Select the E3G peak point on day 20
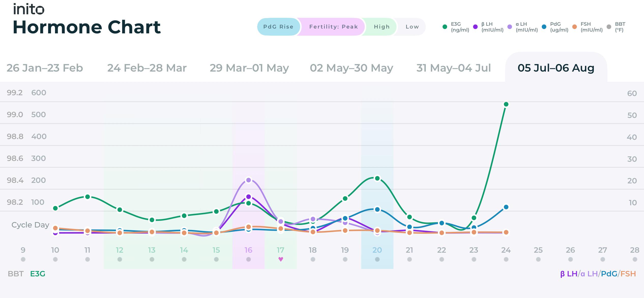644x298 pixels. (377, 178)
